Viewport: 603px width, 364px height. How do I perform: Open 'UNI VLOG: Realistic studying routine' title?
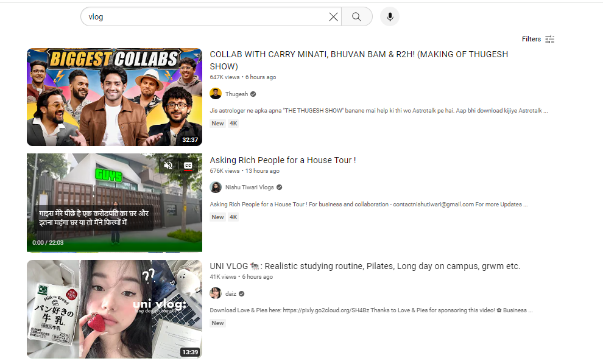(365, 266)
